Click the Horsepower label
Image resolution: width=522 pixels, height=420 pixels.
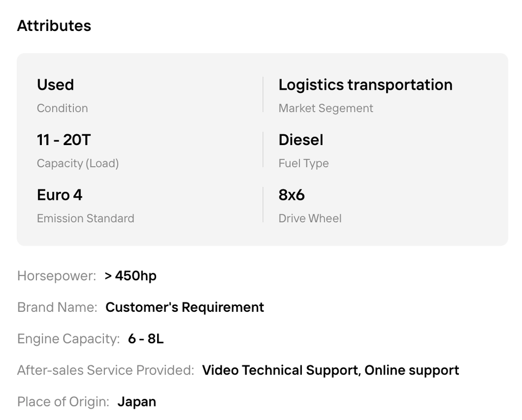click(x=57, y=275)
